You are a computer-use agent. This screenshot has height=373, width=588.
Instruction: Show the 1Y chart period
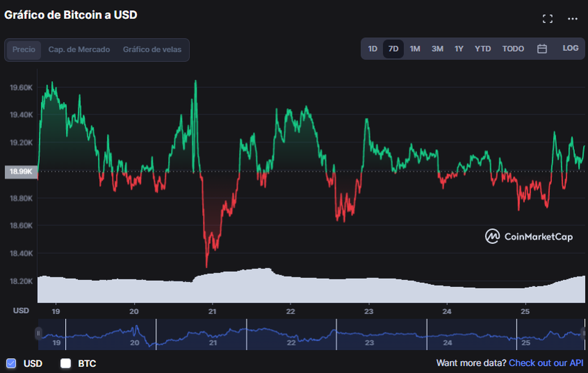tap(459, 48)
